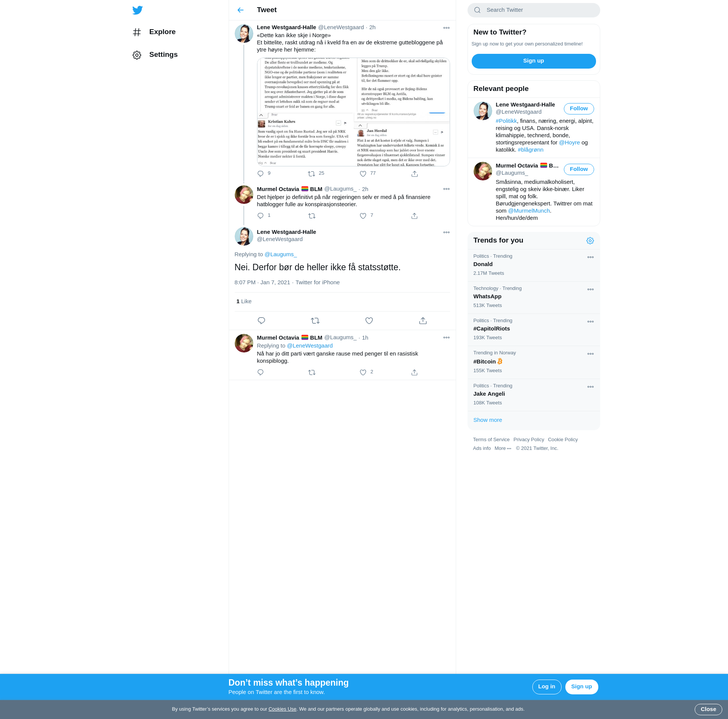Open Privacy Policy link
This screenshot has width=728, height=719.
(x=529, y=440)
